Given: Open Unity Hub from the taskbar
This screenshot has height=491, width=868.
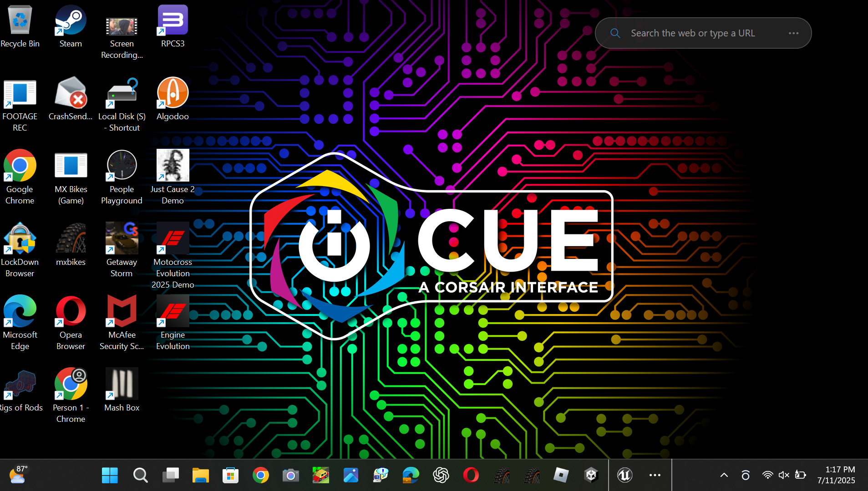Looking at the screenshot, I should point(591,476).
